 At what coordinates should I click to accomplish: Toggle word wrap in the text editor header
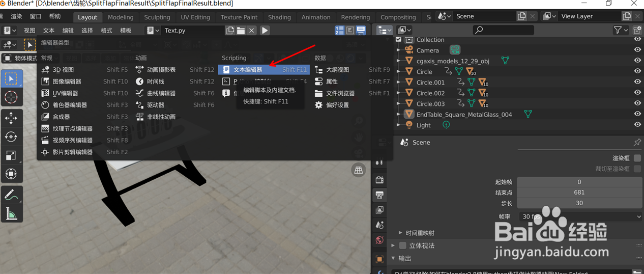[x=350, y=31]
